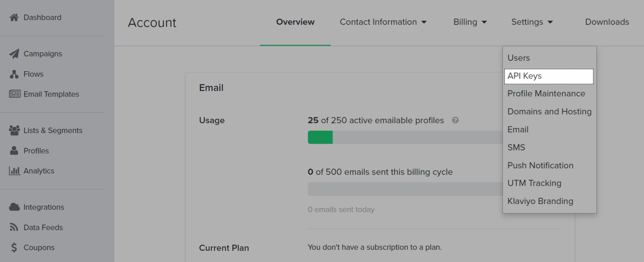644x262 pixels.
Task: Choose Domains and Hosting menu entry
Action: [x=549, y=111]
